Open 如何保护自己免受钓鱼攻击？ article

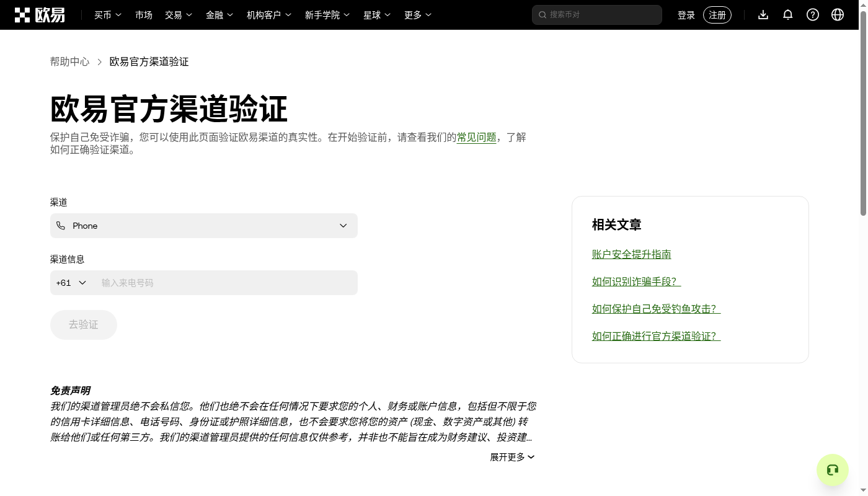click(x=657, y=309)
